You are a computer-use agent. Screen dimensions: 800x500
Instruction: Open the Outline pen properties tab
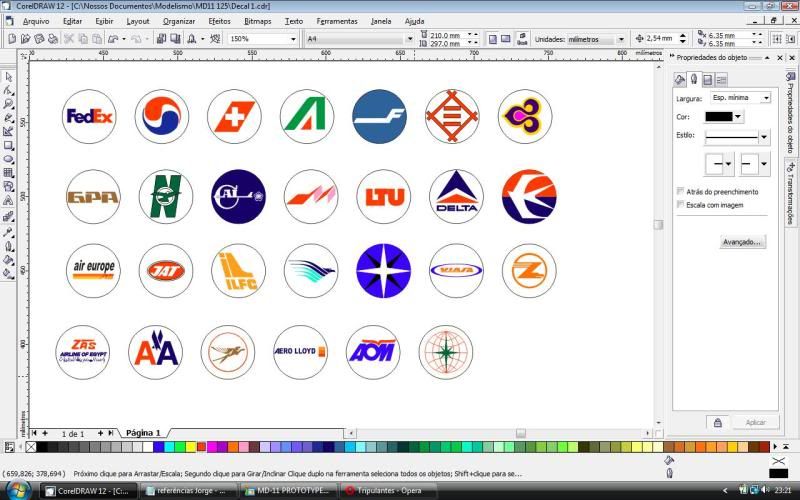click(x=693, y=80)
